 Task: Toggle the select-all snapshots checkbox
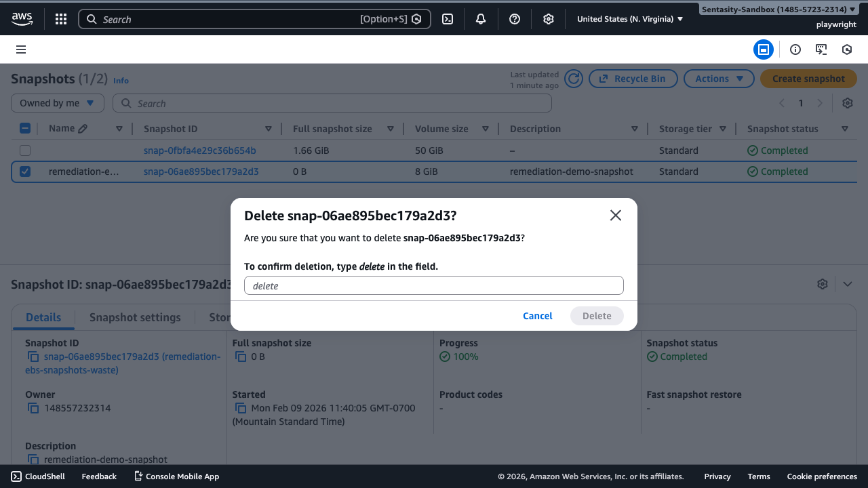click(25, 128)
